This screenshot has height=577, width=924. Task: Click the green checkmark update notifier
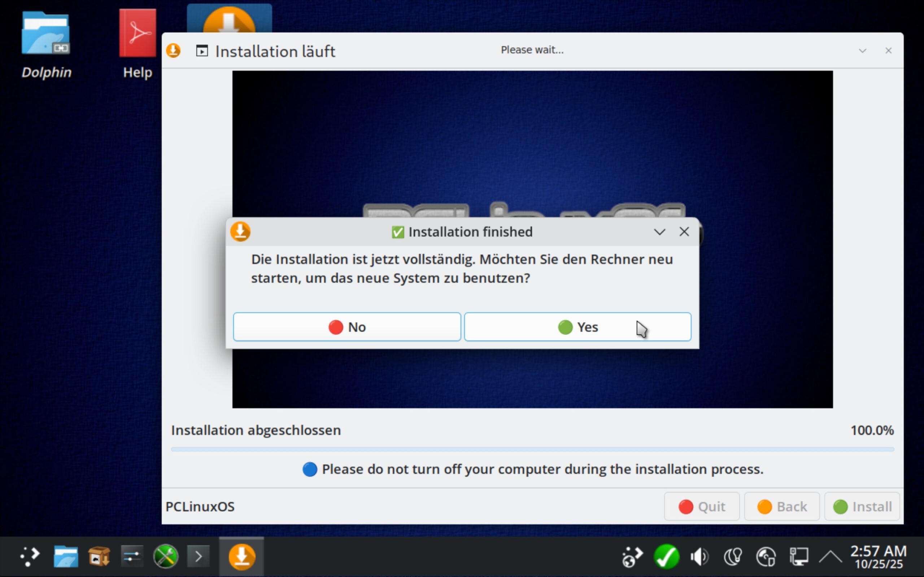[x=666, y=556]
